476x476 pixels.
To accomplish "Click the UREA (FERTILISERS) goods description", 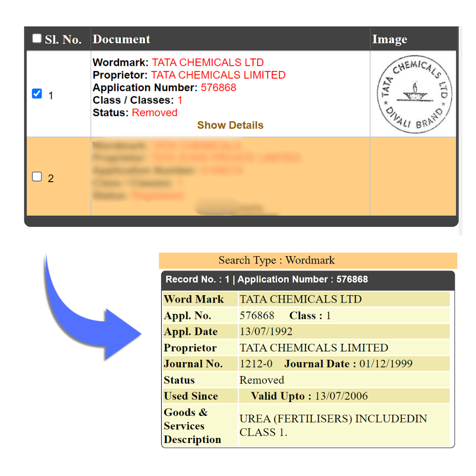I will (333, 425).
